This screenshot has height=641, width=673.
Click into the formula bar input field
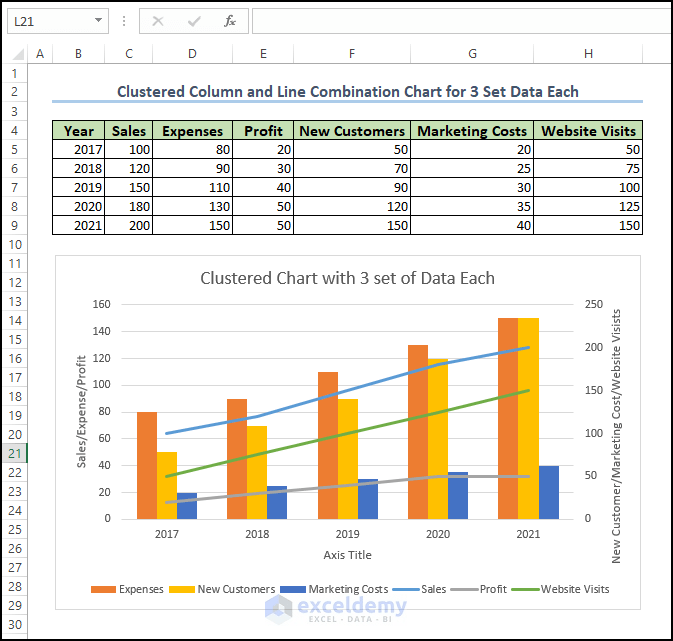coord(462,21)
